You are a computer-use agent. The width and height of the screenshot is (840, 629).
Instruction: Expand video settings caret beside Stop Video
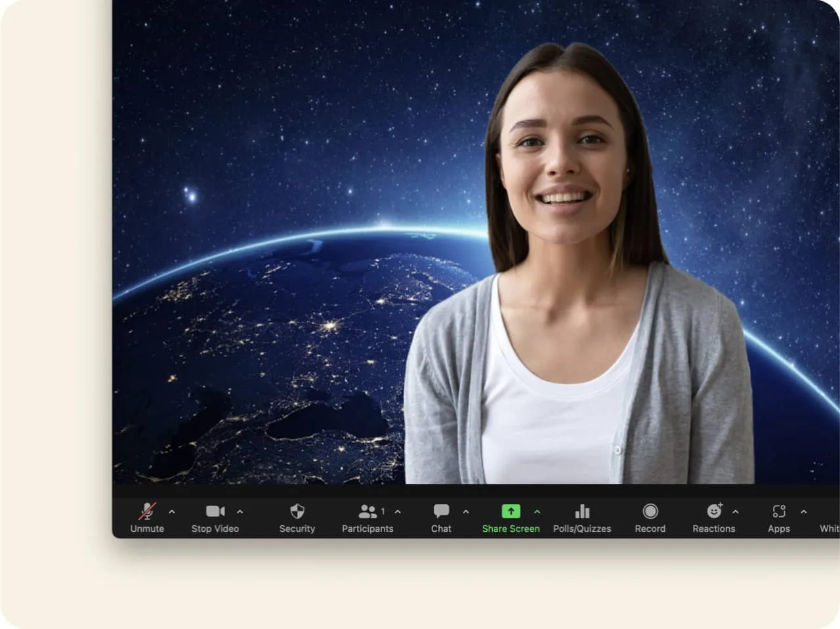point(240,511)
